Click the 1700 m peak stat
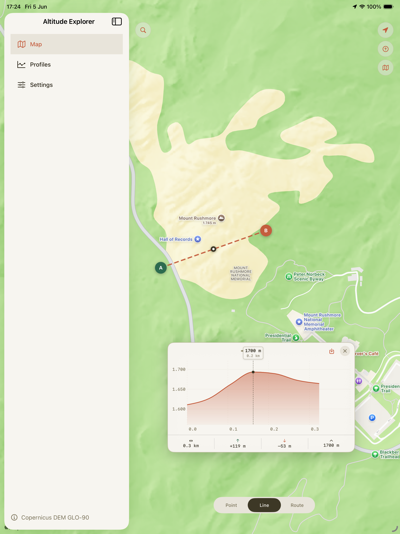 [x=331, y=443]
